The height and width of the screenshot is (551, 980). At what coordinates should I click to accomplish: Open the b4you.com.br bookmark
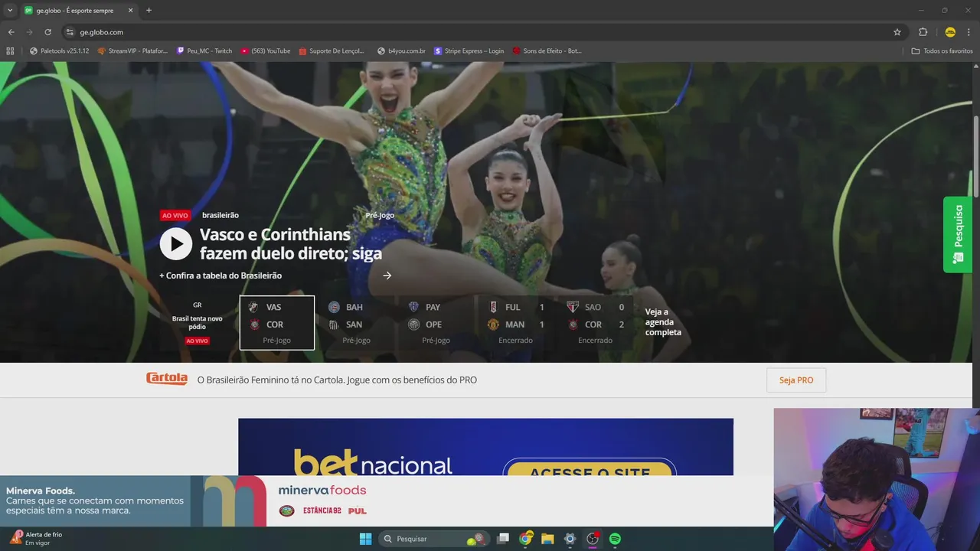[x=401, y=51]
